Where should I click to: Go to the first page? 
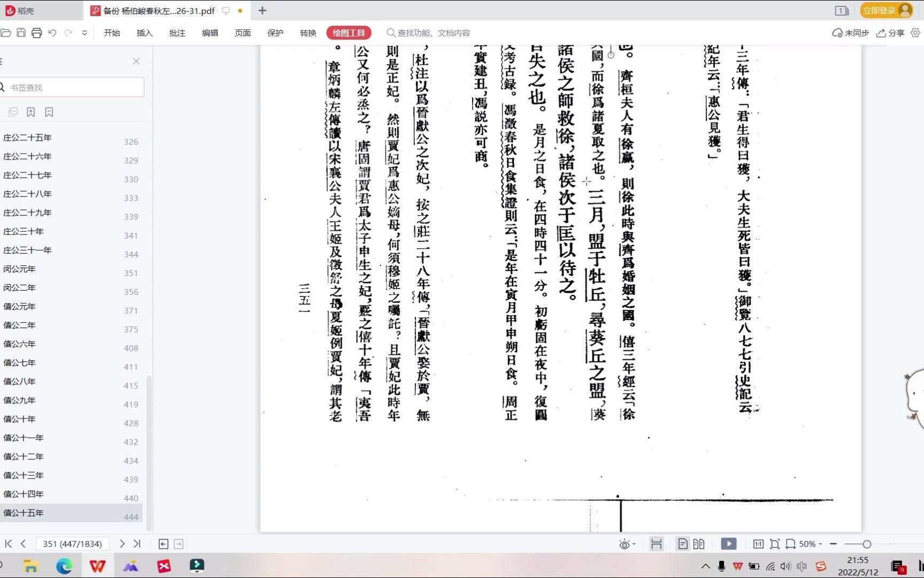(8, 544)
